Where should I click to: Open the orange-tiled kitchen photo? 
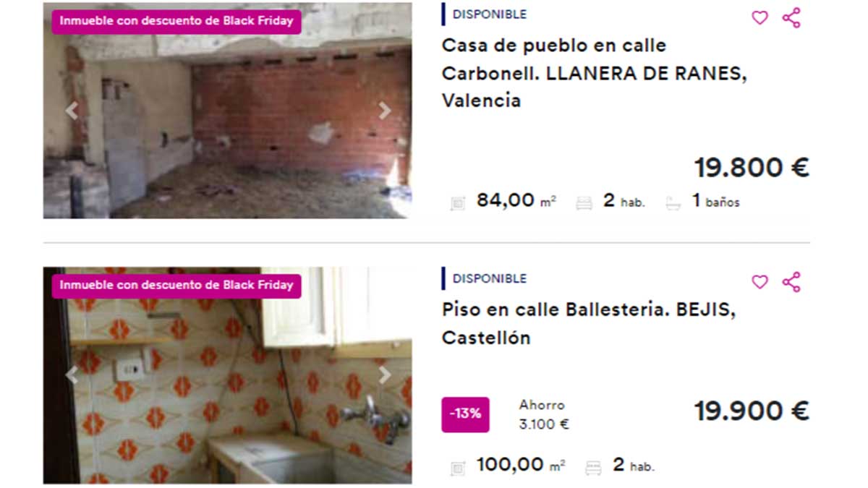pyautogui.click(x=227, y=375)
